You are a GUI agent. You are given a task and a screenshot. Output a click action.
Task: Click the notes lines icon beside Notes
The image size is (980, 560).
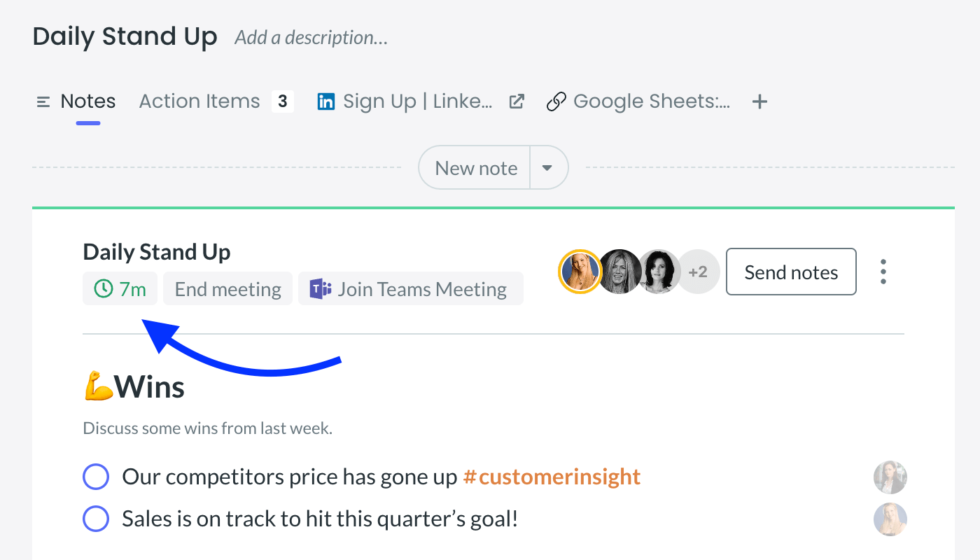pos(43,102)
